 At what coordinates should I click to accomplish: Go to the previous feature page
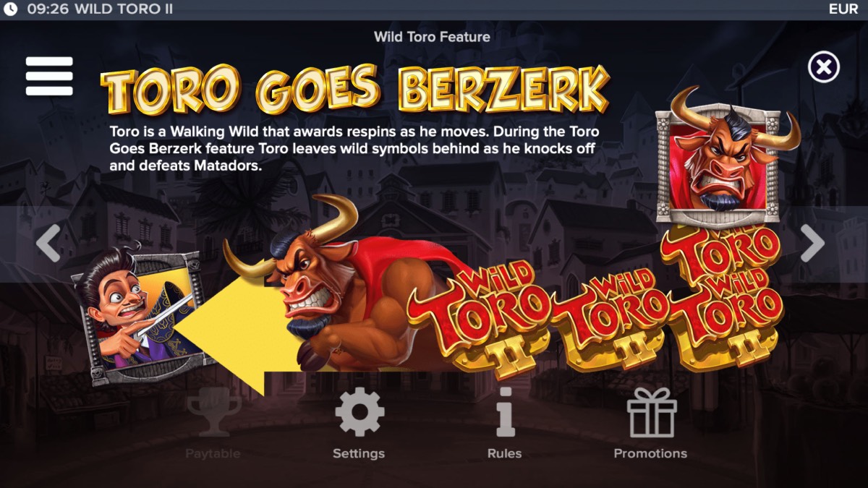[48, 243]
